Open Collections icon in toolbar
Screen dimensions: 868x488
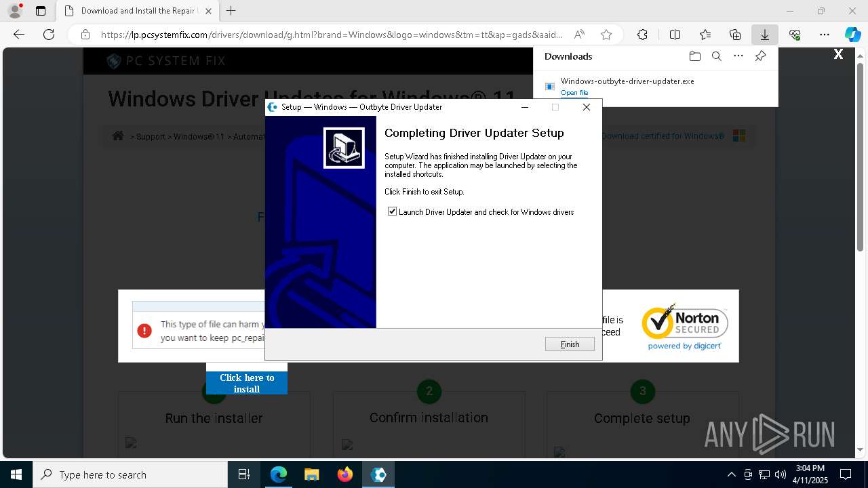pyautogui.click(x=735, y=35)
